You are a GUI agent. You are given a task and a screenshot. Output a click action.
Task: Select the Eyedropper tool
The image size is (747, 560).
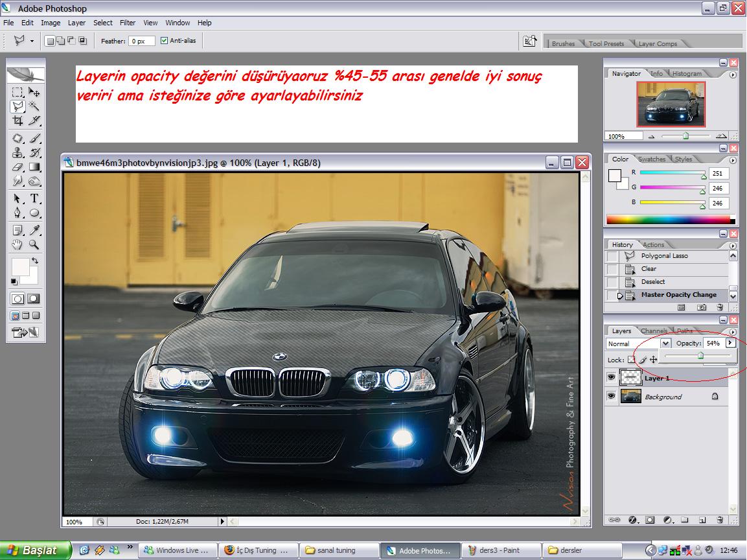tap(34, 230)
